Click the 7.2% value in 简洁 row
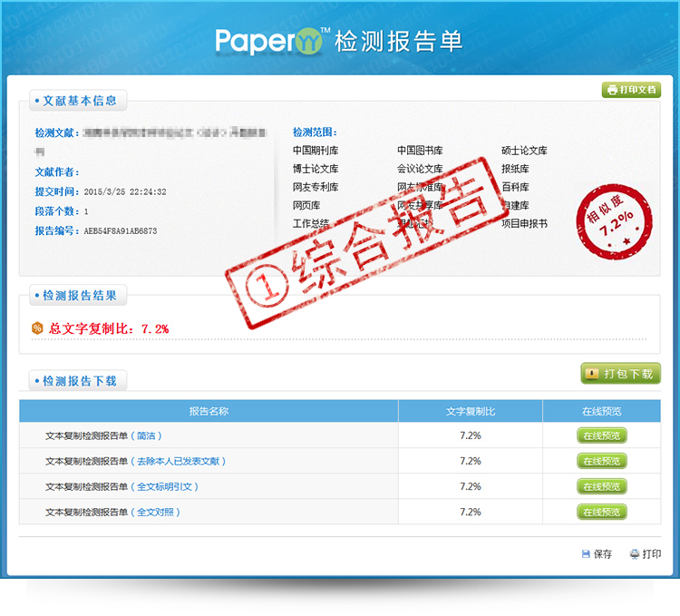Viewport: 680px width, 616px height. tap(471, 435)
